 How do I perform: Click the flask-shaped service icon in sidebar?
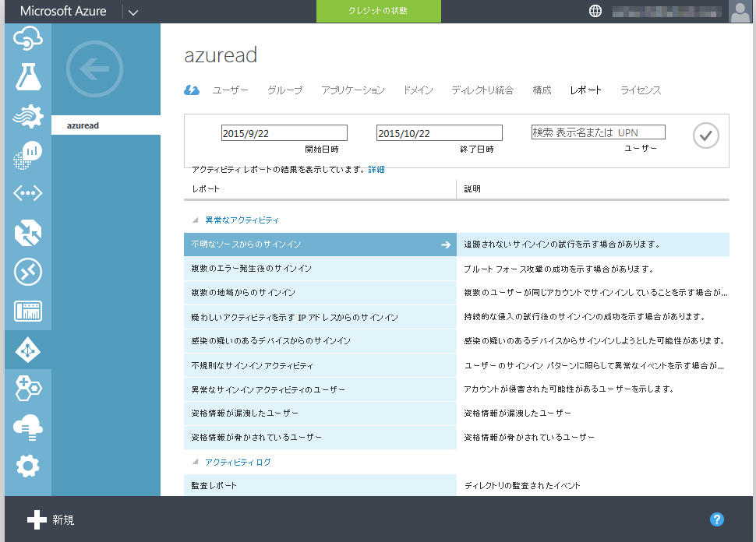(27, 76)
